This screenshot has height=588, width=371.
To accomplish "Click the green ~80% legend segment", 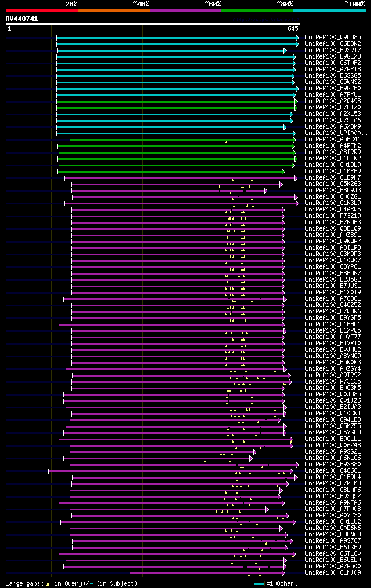I will 257,10.
